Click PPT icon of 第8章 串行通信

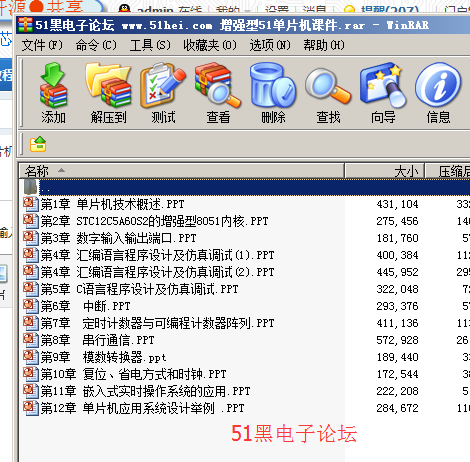tap(31, 340)
